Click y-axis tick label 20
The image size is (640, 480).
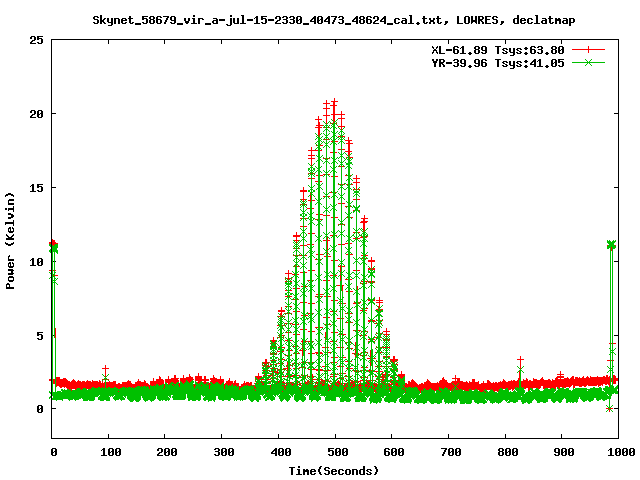pos(36,114)
